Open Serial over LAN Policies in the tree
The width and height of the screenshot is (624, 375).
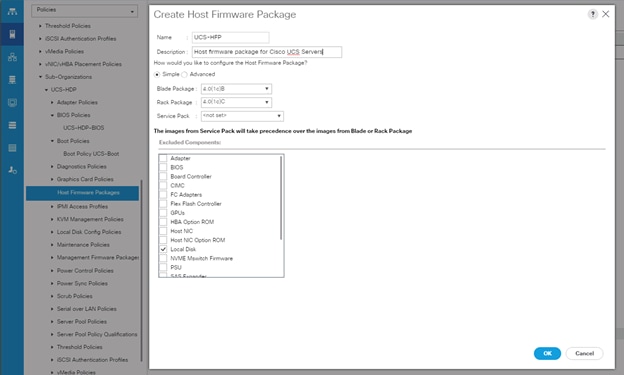(x=87, y=309)
